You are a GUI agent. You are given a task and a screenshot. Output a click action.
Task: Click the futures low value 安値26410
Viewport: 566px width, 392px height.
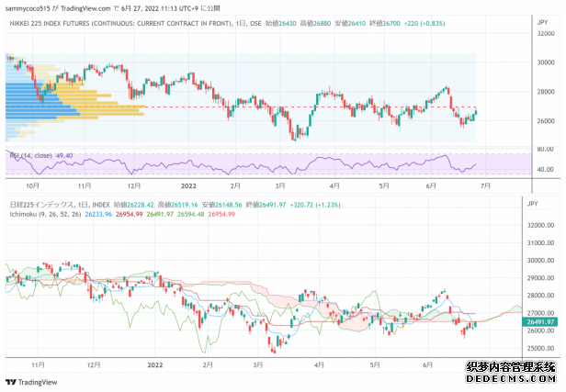350,24
